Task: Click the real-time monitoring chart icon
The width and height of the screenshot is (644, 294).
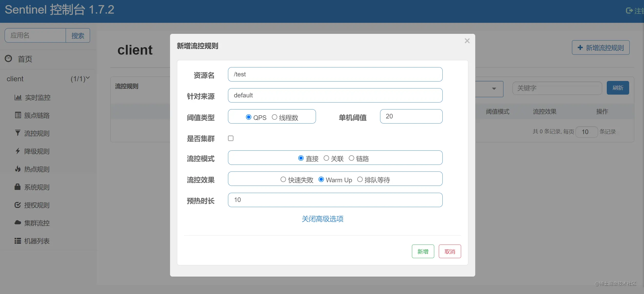Action: click(x=18, y=97)
